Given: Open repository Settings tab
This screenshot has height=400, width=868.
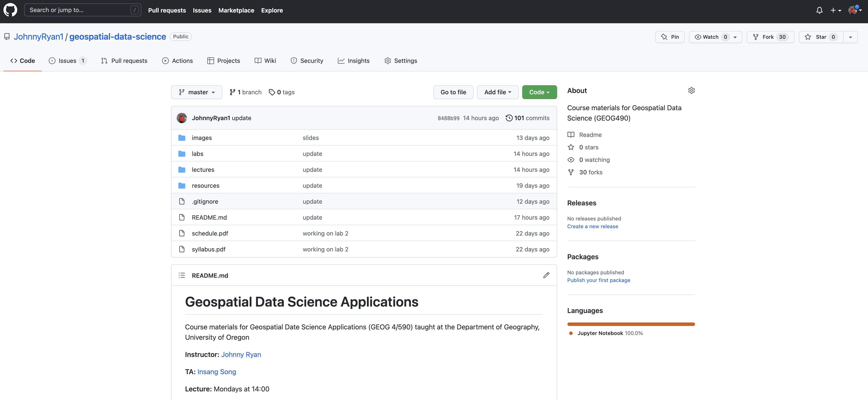Looking at the screenshot, I should (x=401, y=61).
